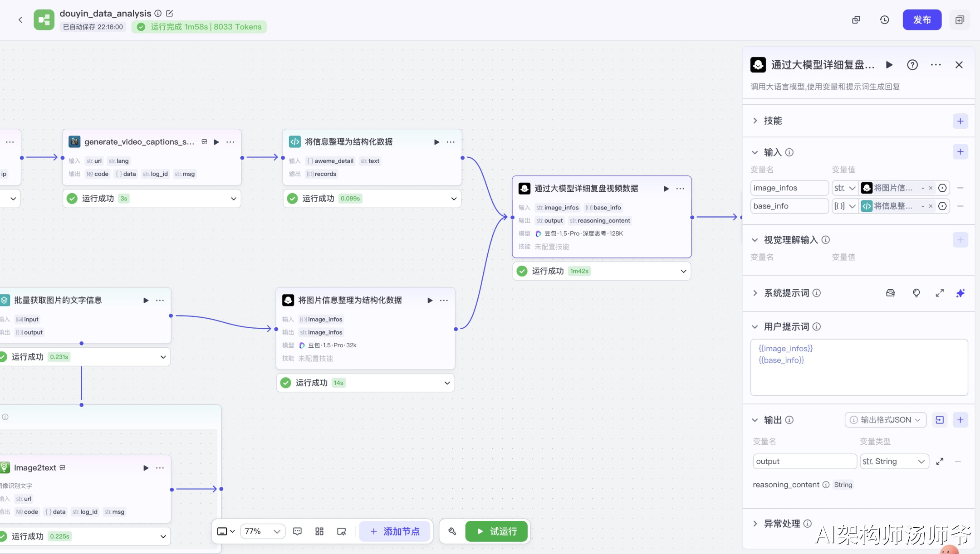Click the debug wrench icon in bottom toolbar

point(452,531)
